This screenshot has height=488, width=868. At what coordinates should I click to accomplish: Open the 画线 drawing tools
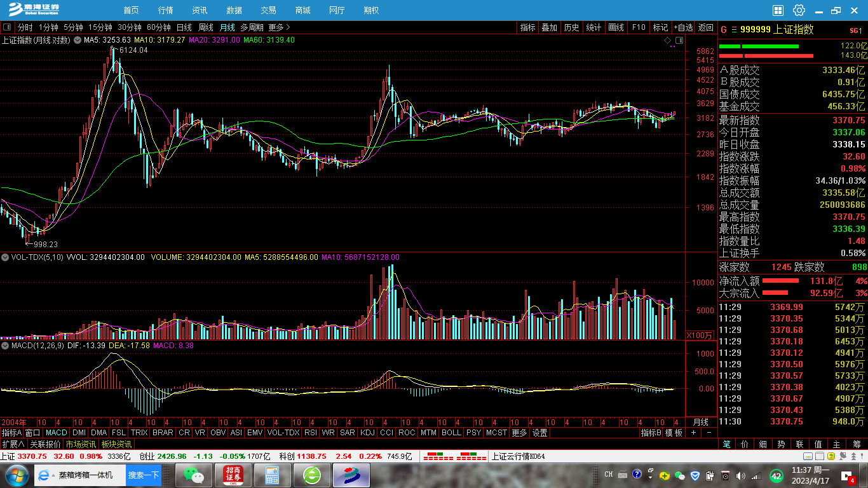[616, 27]
